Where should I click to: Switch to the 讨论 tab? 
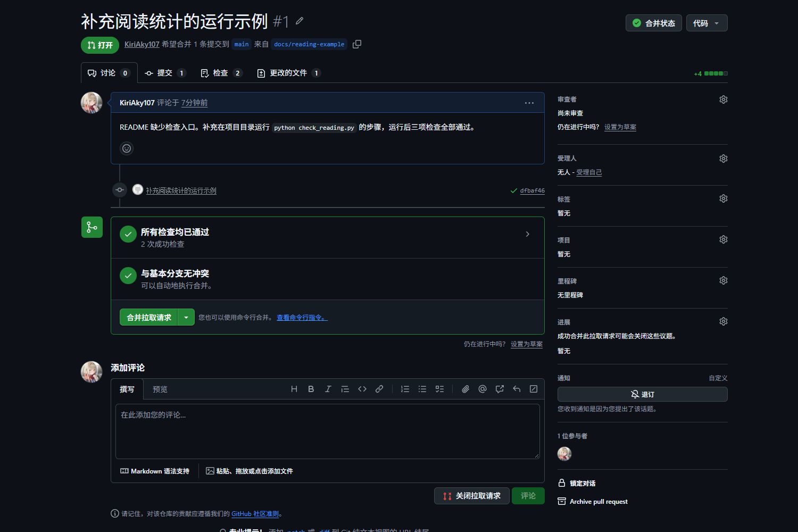(x=109, y=73)
